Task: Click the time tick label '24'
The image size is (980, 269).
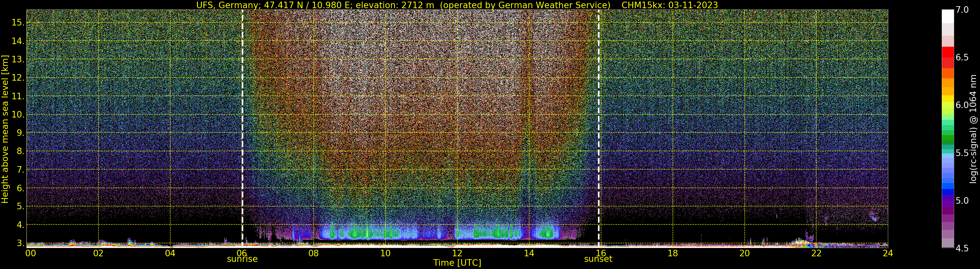Action: pyautogui.click(x=888, y=253)
